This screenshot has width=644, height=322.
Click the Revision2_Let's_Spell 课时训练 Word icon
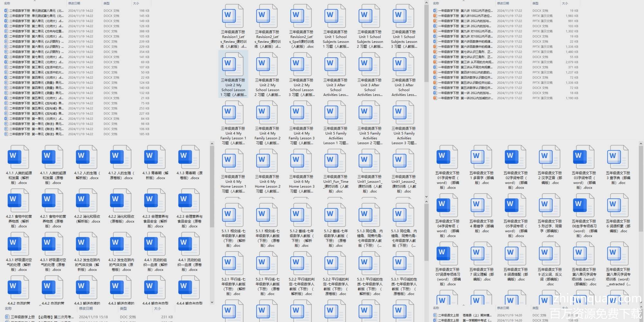click(301, 16)
